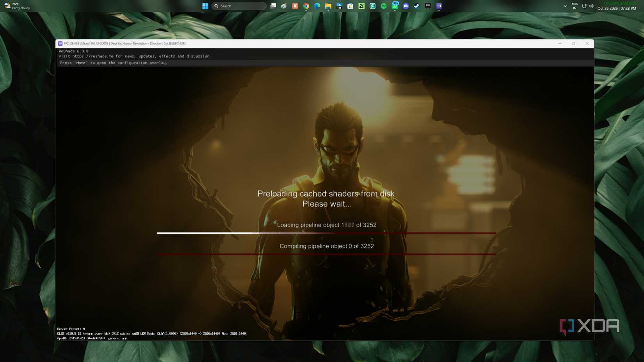Click the ReShade 'Press Home' overlay message
Viewport: 644px width, 362px height.
coord(114,63)
